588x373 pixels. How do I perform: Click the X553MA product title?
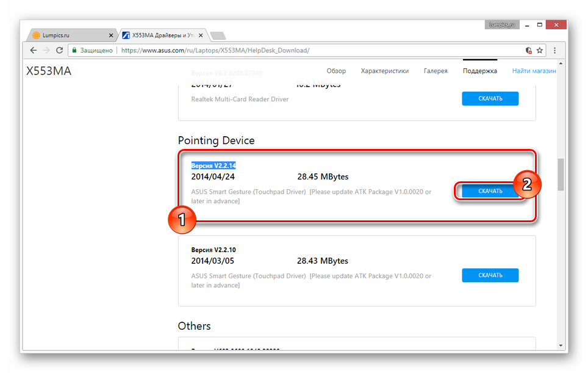click(49, 71)
